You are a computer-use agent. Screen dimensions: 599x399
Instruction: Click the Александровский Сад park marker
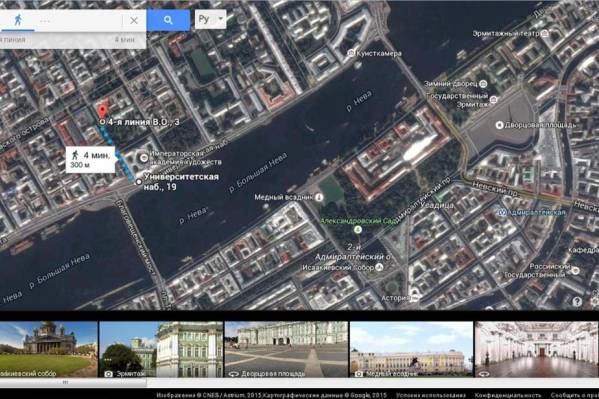358,229
